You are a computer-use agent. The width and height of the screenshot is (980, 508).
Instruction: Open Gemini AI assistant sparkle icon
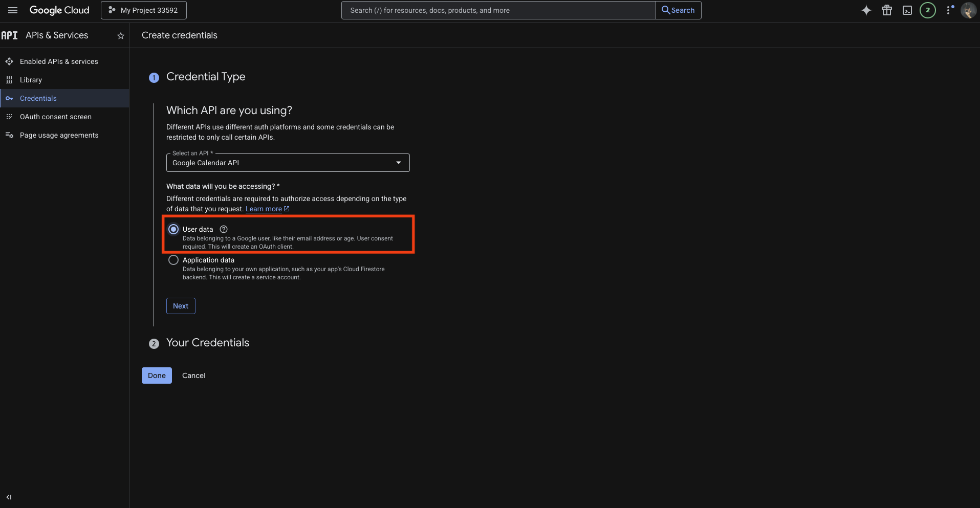click(866, 10)
